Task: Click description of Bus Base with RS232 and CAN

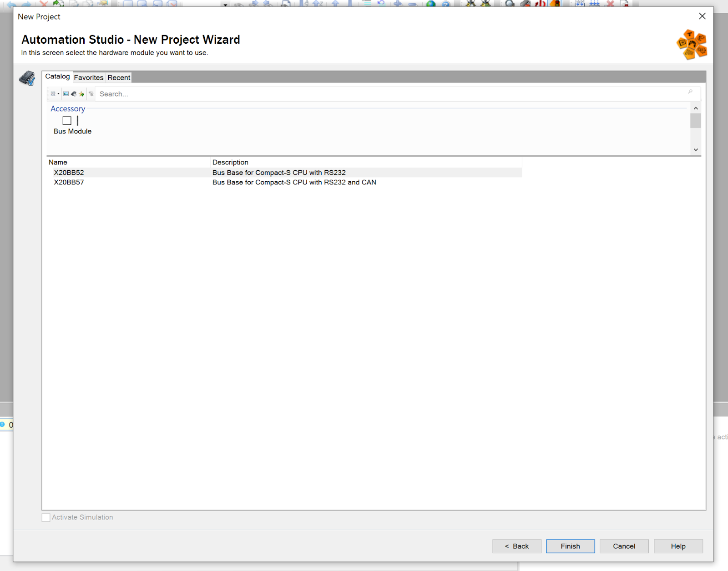Action: [294, 182]
